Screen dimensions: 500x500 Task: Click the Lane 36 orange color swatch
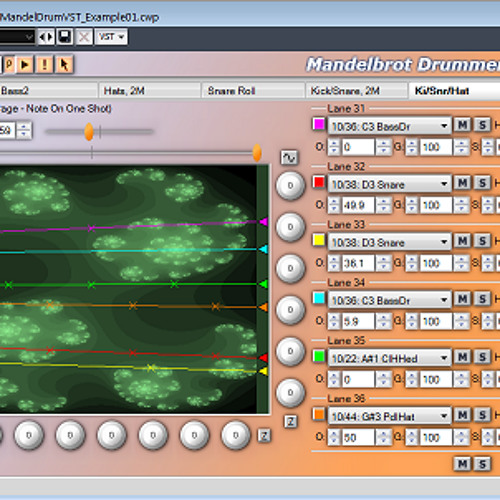(319, 414)
